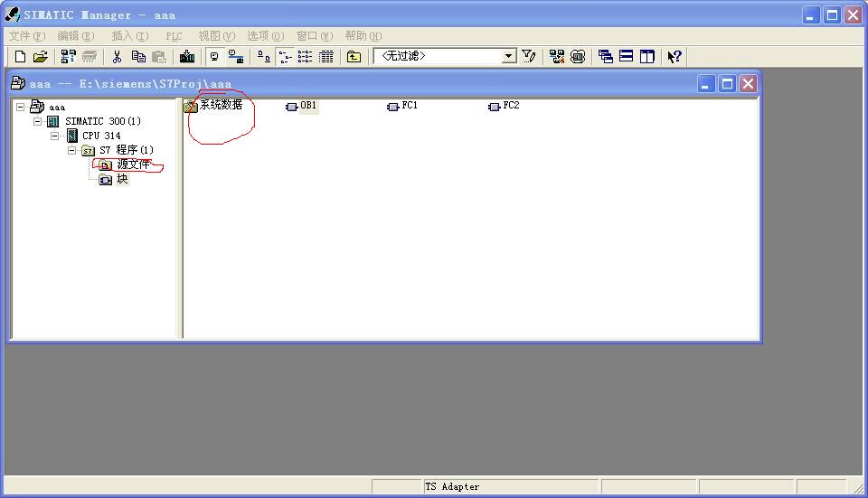
Task: Open the Accessible Nodes icon
Action: click(x=69, y=56)
